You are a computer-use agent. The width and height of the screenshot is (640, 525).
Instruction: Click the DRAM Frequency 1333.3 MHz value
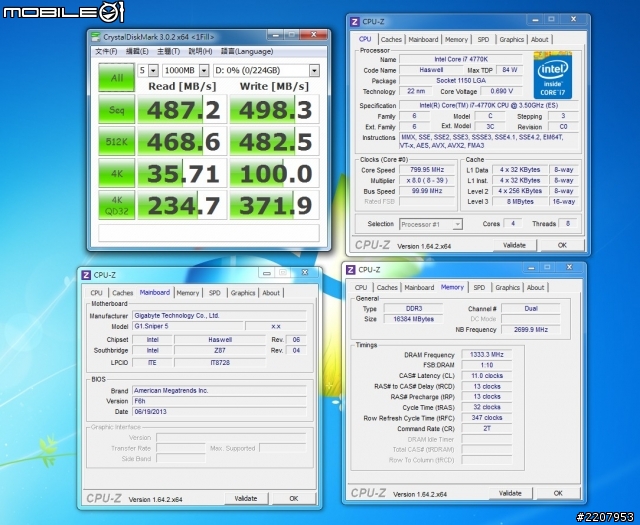pos(487,355)
